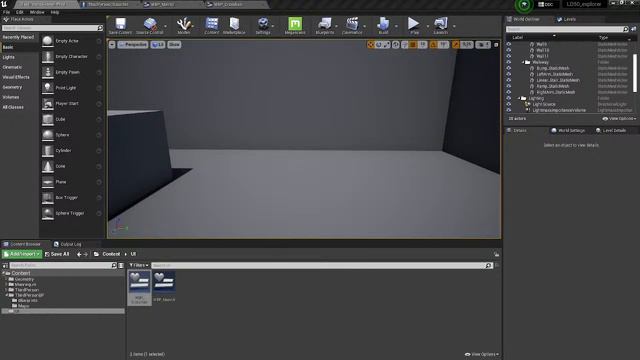This screenshot has width=640, height=360.
Task: Open the viewport options arrow menu
Action: click(x=112, y=44)
